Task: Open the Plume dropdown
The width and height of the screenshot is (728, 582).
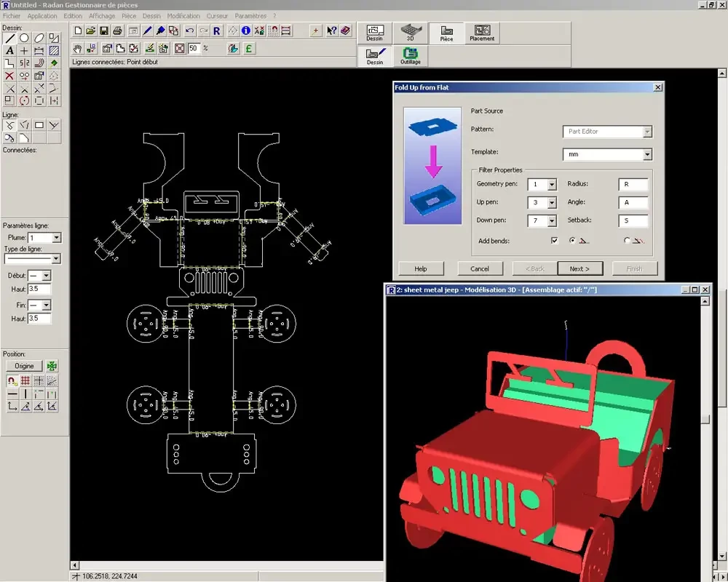Action: (56, 238)
